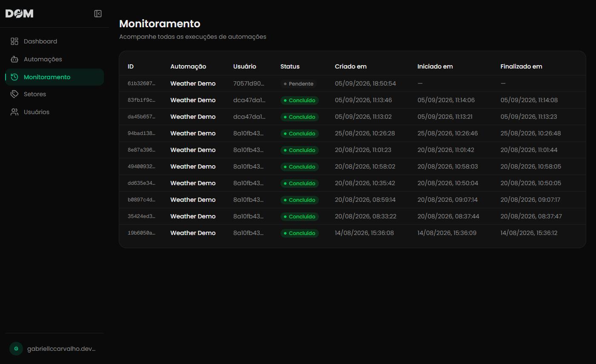Click execution ID 8e87a396
Viewport: 596px width, 364px height.
click(141, 150)
